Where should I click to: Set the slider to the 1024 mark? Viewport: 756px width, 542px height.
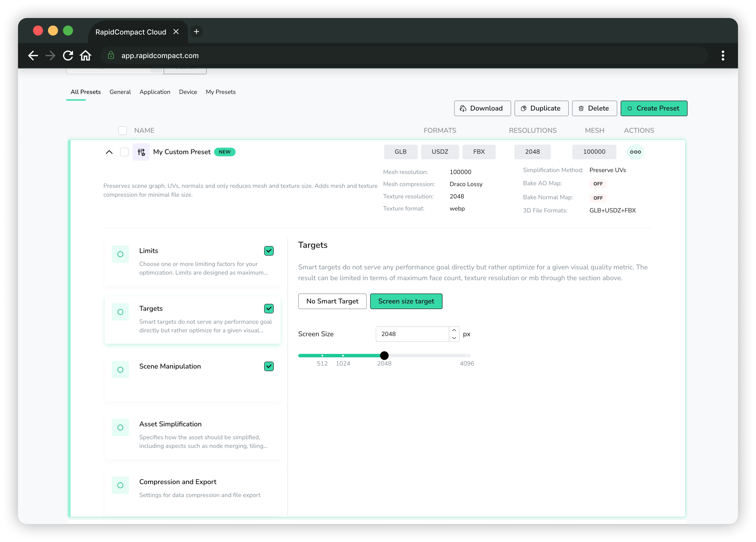point(343,356)
